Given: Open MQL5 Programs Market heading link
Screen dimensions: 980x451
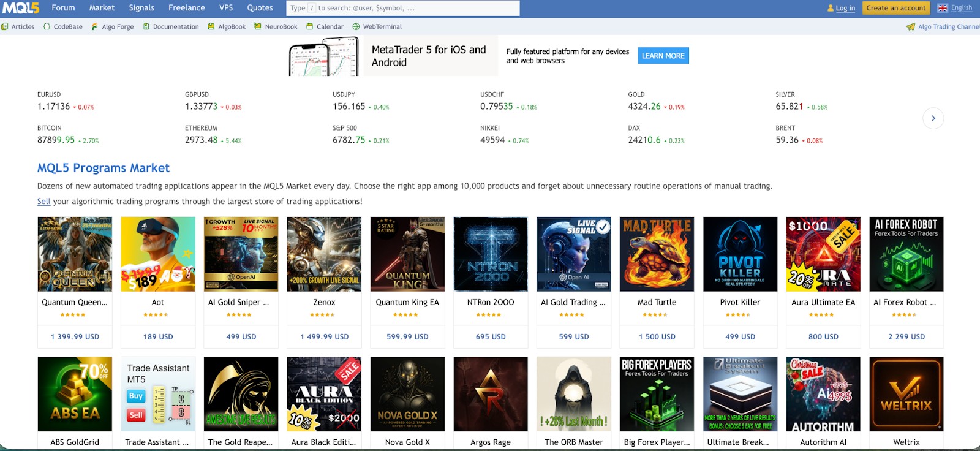Looking at the screenshot, I should point(104,168).
